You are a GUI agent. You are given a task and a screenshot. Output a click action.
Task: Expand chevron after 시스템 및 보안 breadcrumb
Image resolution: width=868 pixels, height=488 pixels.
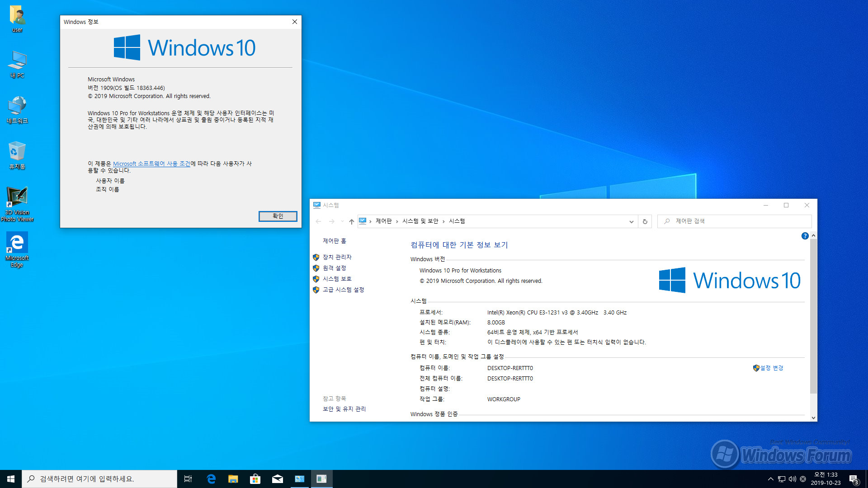[443, 221]
